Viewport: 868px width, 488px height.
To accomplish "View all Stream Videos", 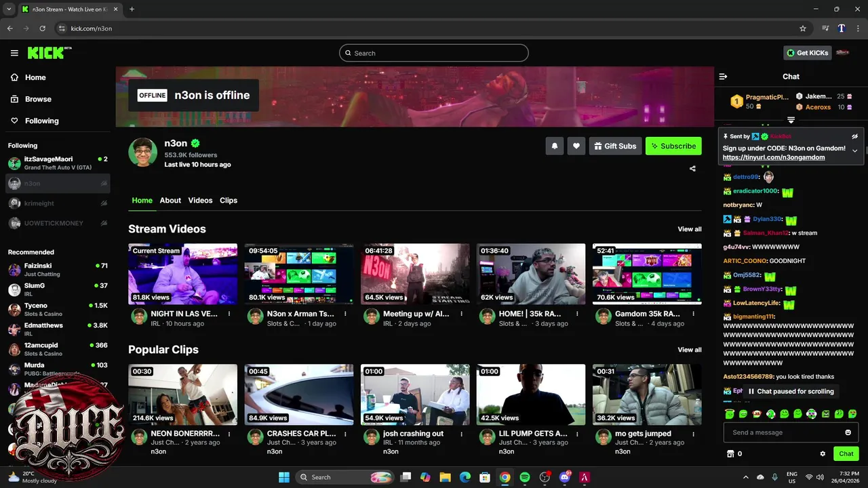I will (x=690, y=229).
